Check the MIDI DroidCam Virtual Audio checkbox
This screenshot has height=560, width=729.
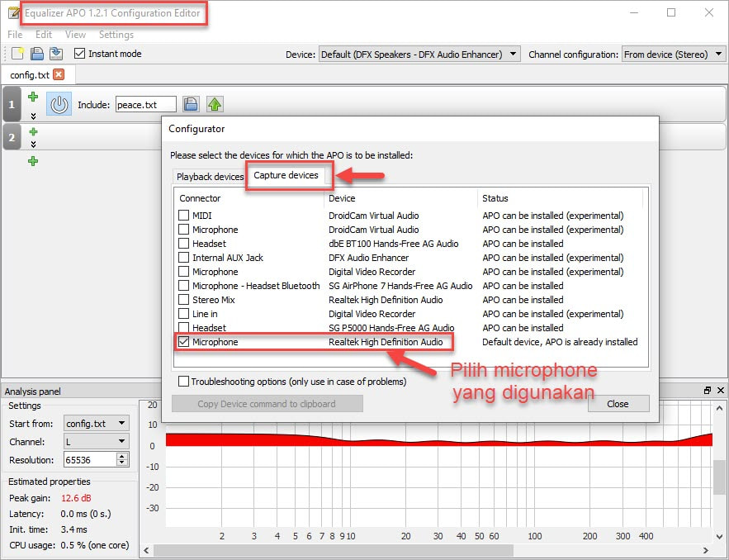pos(183,216)
